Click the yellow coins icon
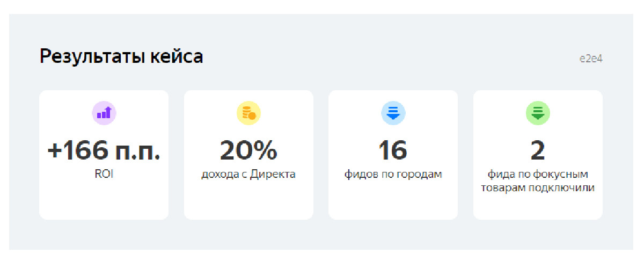 click(x=248, y=113)
